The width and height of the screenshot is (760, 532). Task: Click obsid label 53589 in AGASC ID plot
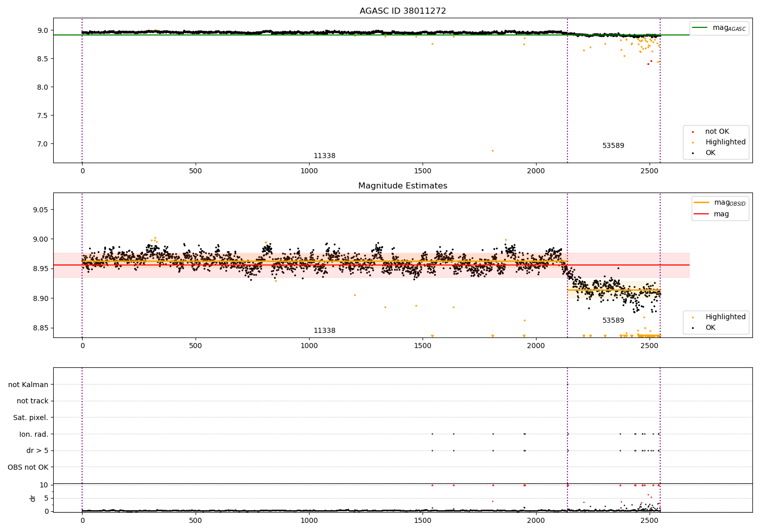click(x=613, y=146)
